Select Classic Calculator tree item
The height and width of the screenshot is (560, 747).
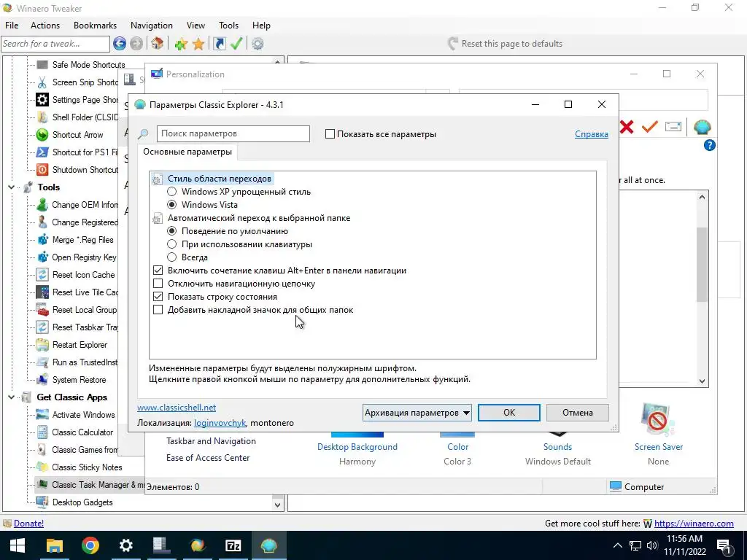(x=82, y=432)
